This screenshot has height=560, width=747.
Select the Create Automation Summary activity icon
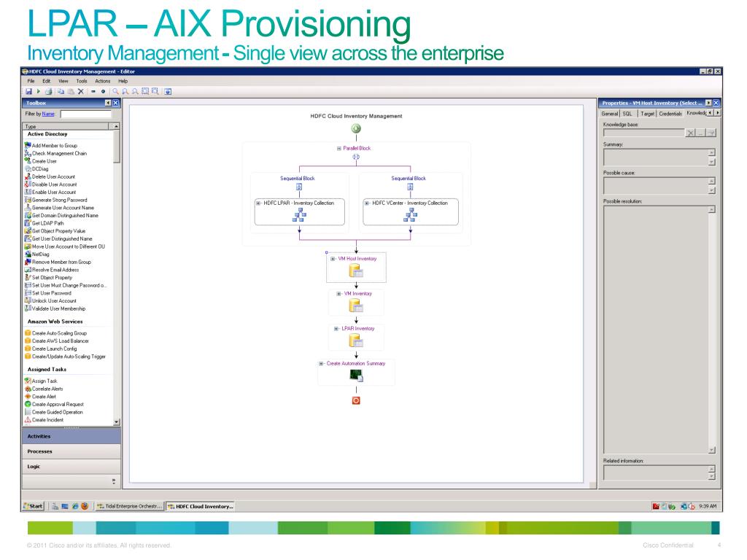point(356,376)
